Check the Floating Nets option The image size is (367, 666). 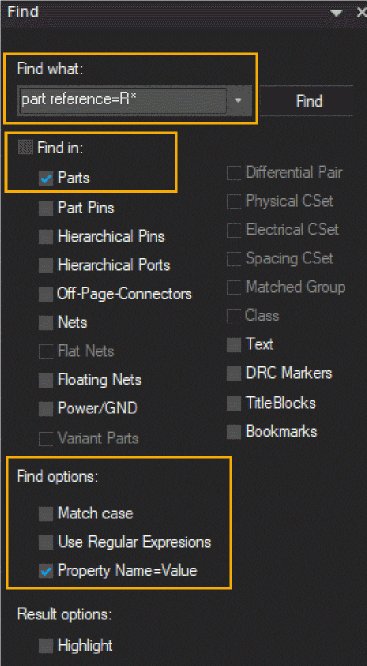(x=46, y=381)
